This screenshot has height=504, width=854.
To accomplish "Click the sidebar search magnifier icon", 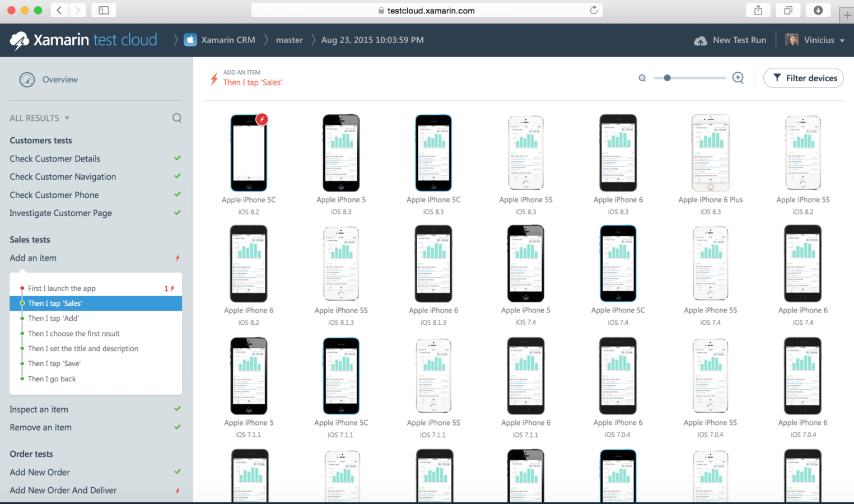I will 177,118.
